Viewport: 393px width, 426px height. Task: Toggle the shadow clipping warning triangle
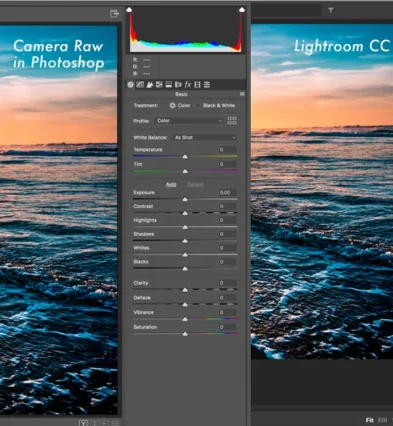129,9
